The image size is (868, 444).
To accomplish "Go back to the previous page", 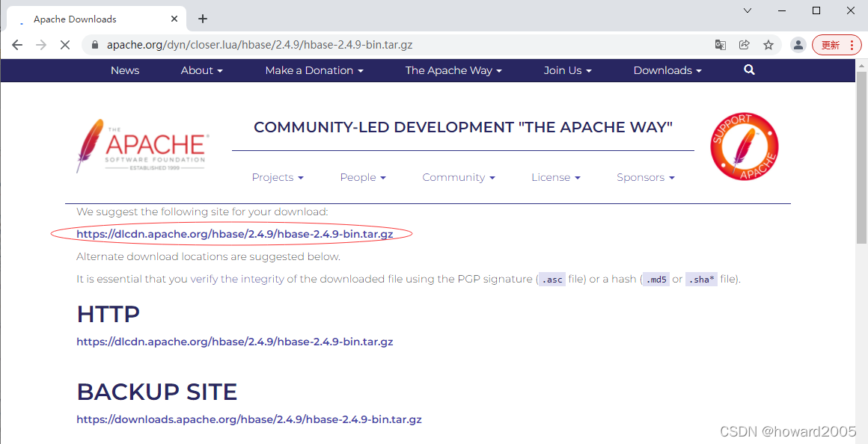I will 17,45.
